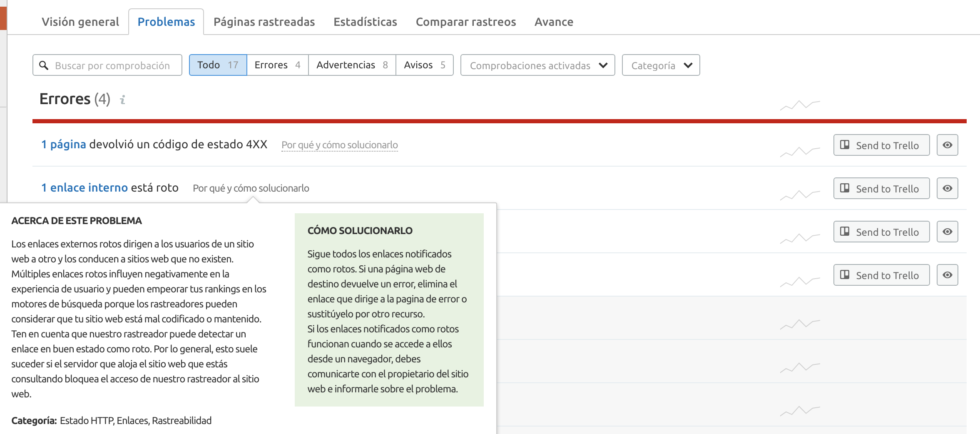Screen dimensions: 980x434
Task: Click sparkline chart in enlace interno row
Action: (x=800, y=195)
